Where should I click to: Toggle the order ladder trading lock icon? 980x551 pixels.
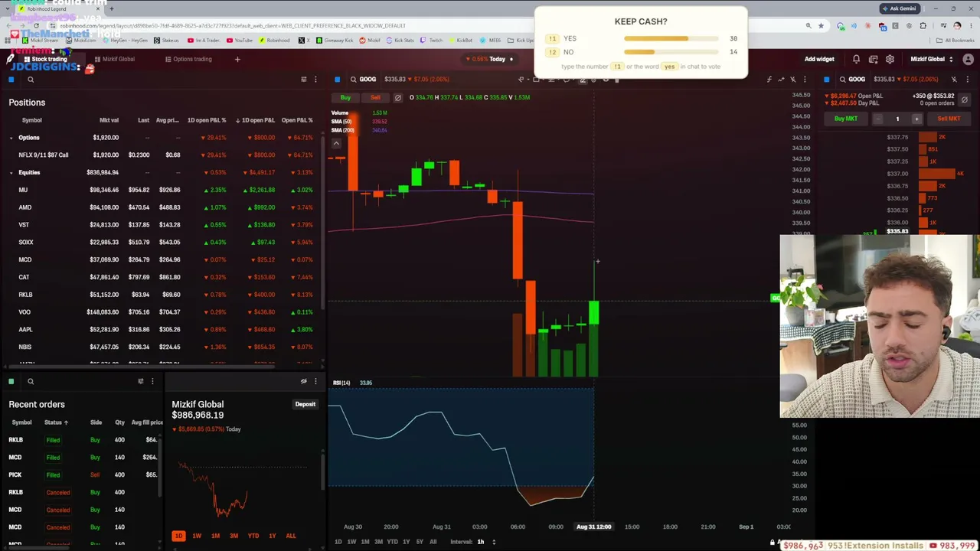(x=965, y=99)
